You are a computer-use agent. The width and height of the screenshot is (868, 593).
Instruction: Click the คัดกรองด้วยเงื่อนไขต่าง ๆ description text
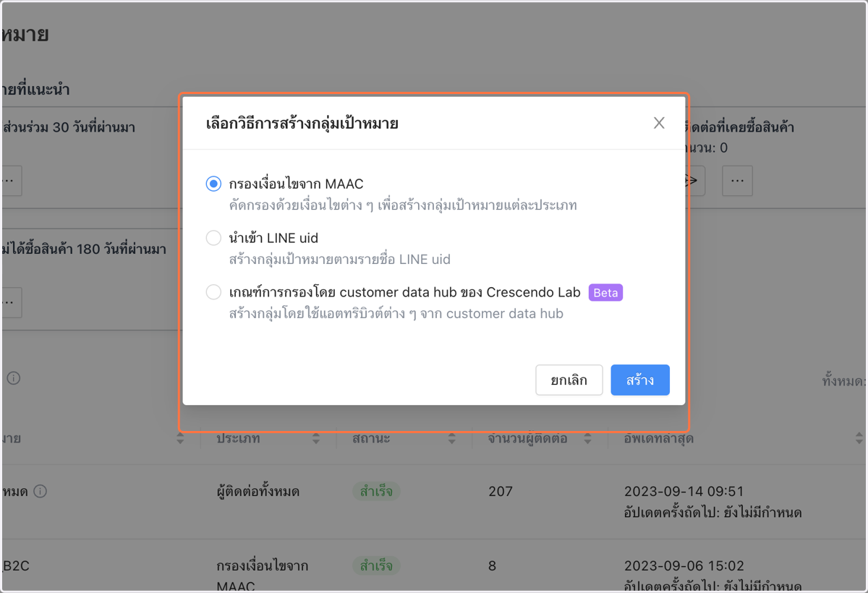[403, 205]
